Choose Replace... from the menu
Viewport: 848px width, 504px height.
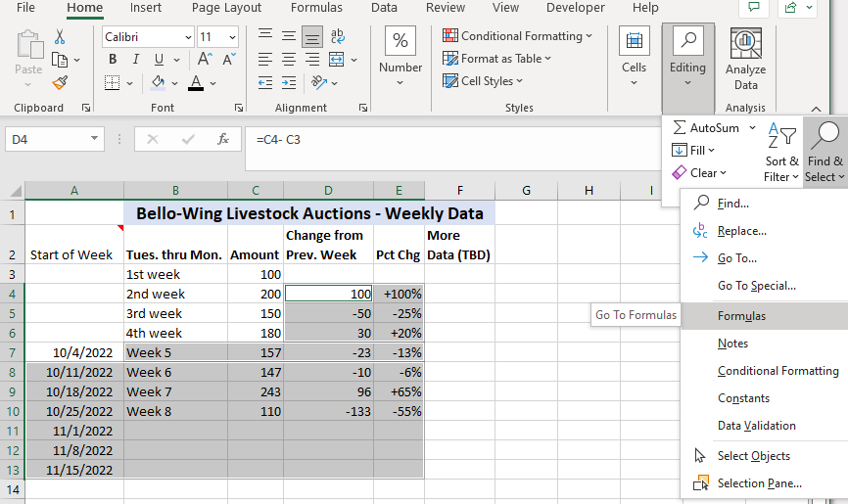coord(764,231)
